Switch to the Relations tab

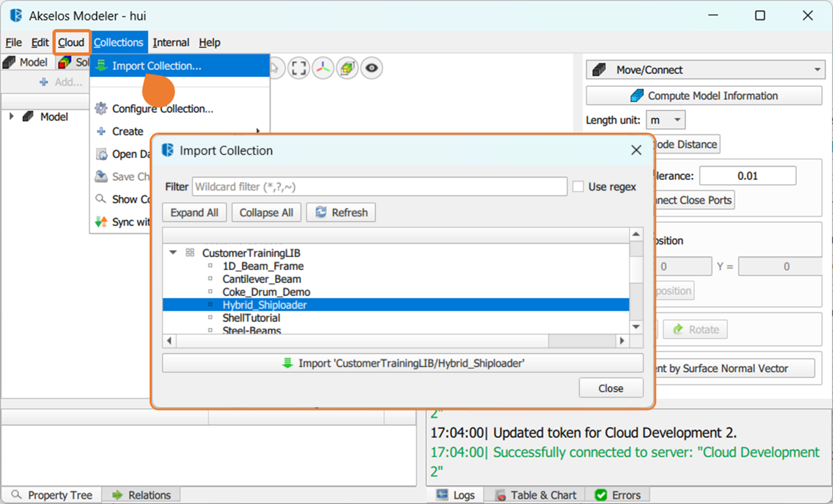[142, 495]
